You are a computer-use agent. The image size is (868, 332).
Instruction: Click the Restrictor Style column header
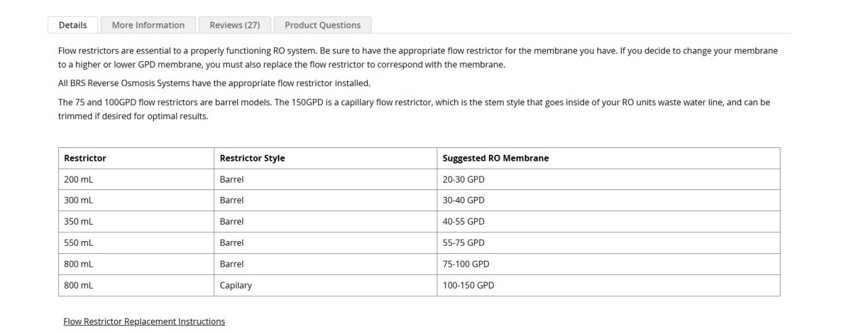point(252,158)
